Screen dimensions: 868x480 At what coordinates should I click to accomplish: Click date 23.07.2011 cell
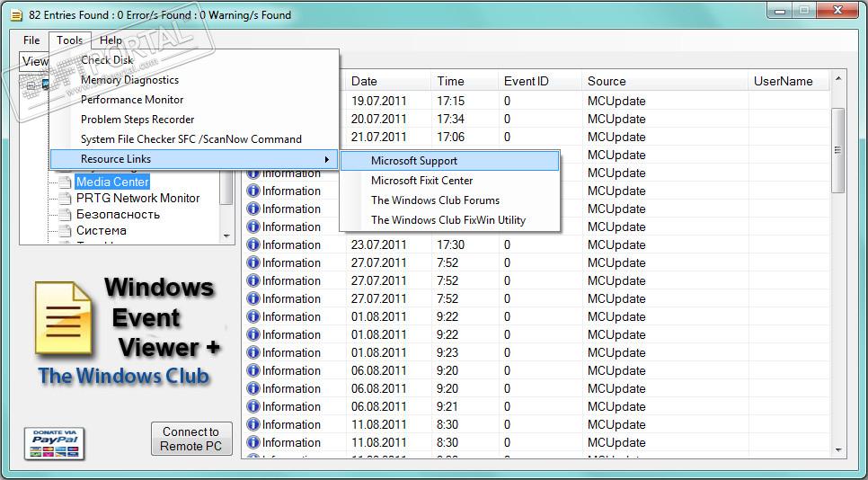tap(378, 244)
